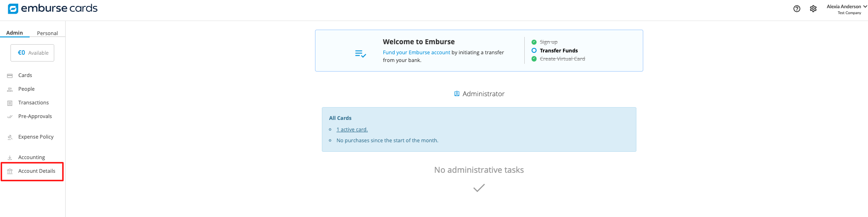The image size is (868, 217).
Task: Click the Sign-up completed check circle
Action: pyautogui.click(x=534, y=42)
